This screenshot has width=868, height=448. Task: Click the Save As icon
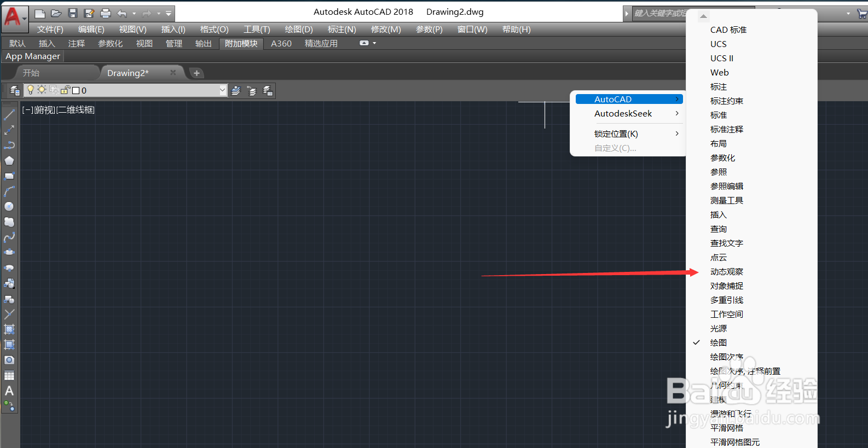(89, 13)
